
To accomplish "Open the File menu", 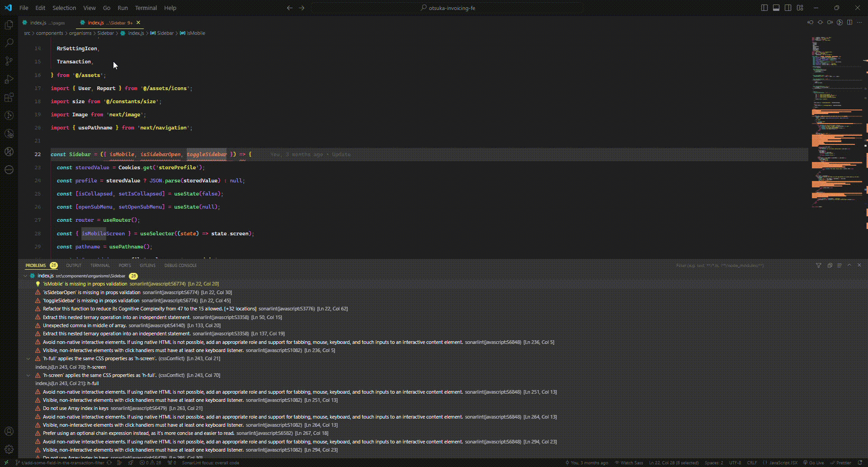I will click(24, 8).
